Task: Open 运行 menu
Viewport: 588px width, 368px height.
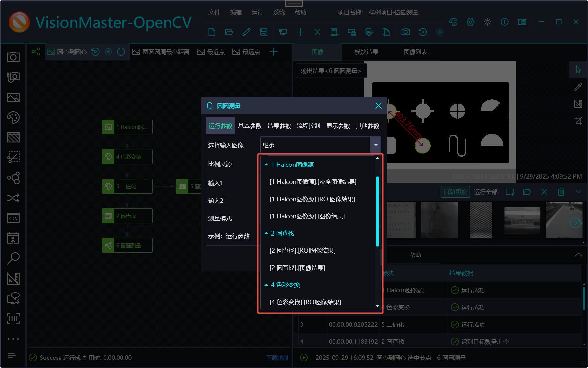Action: 257,12
